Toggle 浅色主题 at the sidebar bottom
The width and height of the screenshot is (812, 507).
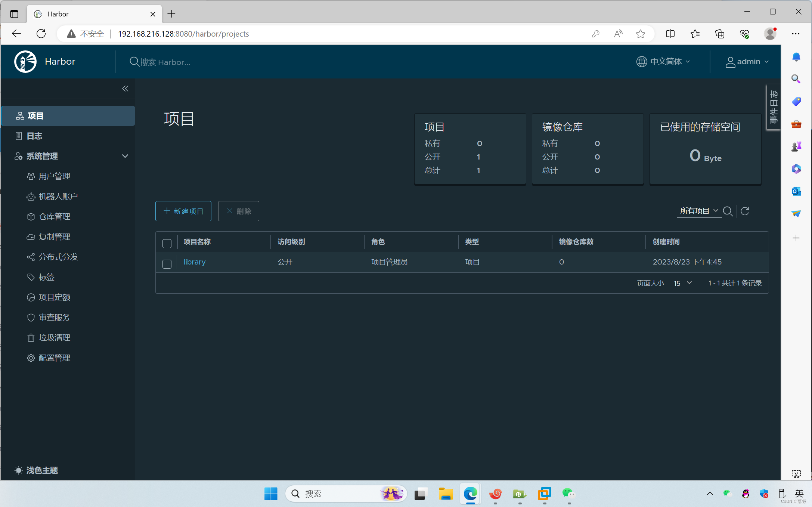click(41, 470)
